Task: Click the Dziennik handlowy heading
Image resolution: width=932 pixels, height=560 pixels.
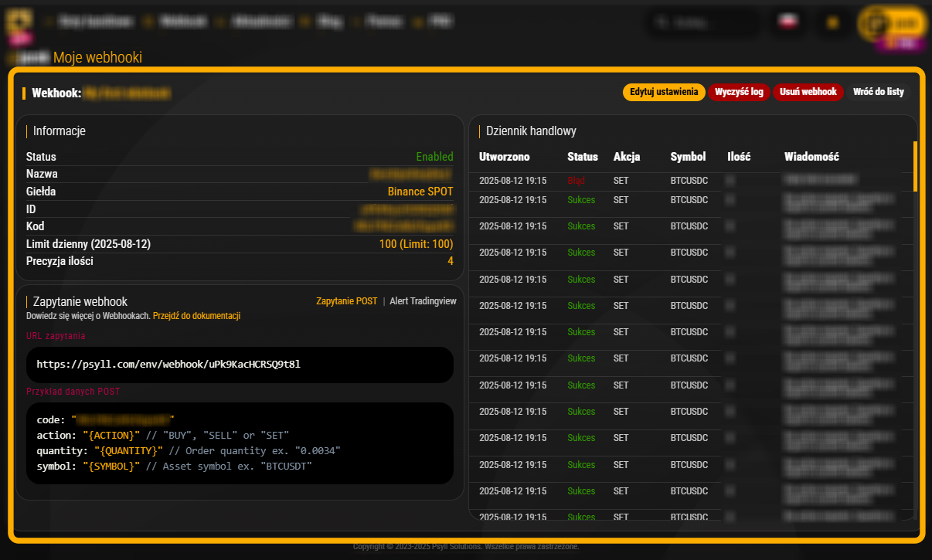Action: [531, 131]
